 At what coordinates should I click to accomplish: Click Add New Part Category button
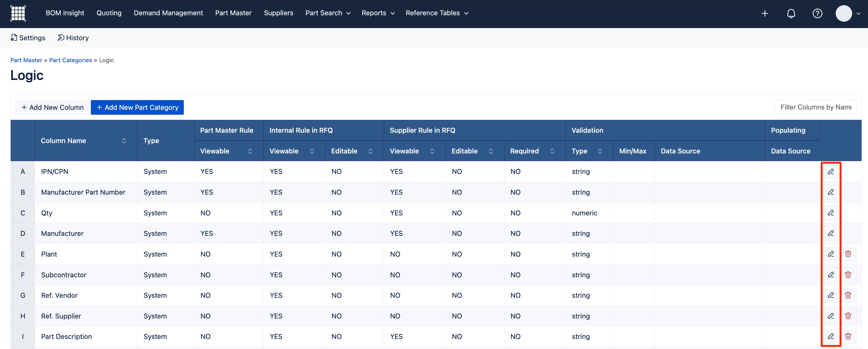tap(137, 107)
